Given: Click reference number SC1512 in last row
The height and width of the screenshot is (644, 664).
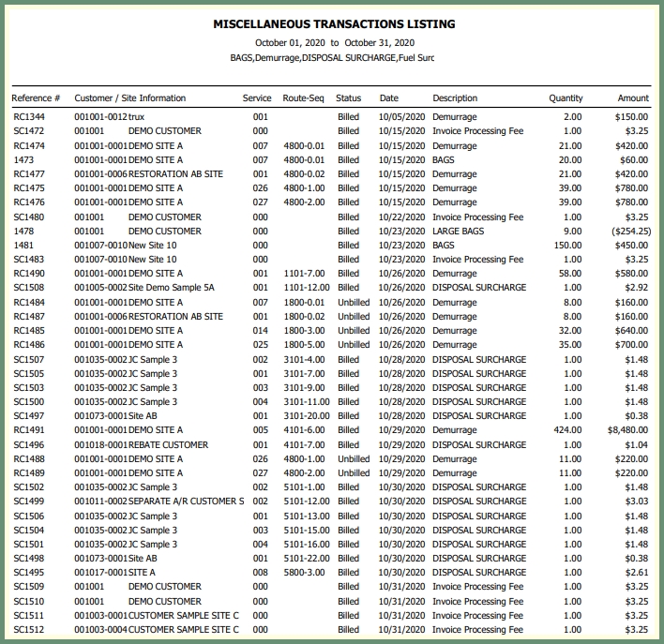Looking at the screenshot, I should pos(29,630).
